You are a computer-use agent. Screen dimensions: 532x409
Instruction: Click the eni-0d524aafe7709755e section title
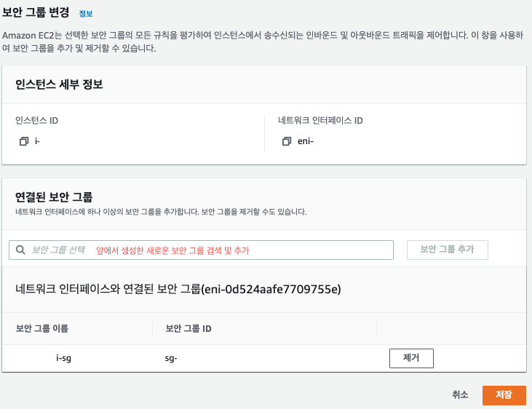178,289
